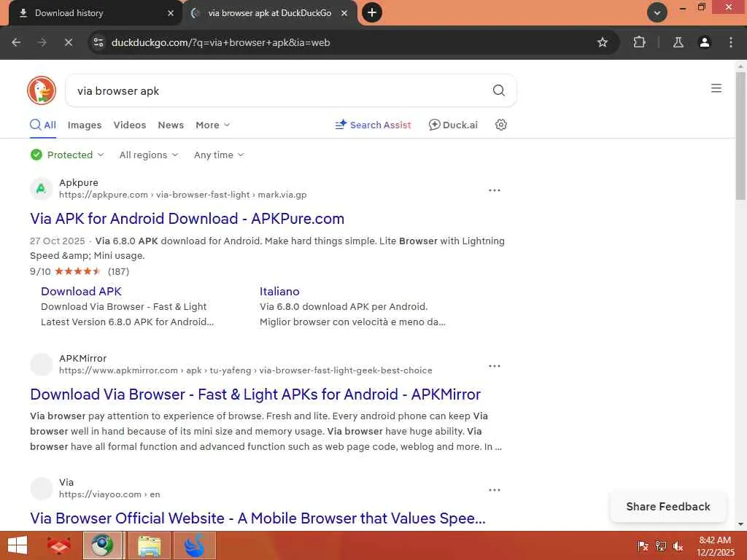Close the Download history tab
747x560 pixels.
171,13
